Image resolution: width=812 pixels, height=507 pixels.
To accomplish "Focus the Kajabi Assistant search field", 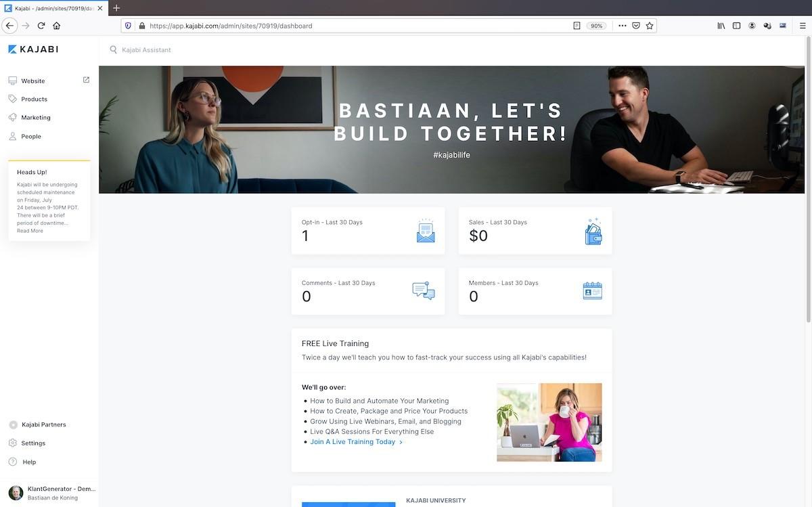I will pos(146,50).
